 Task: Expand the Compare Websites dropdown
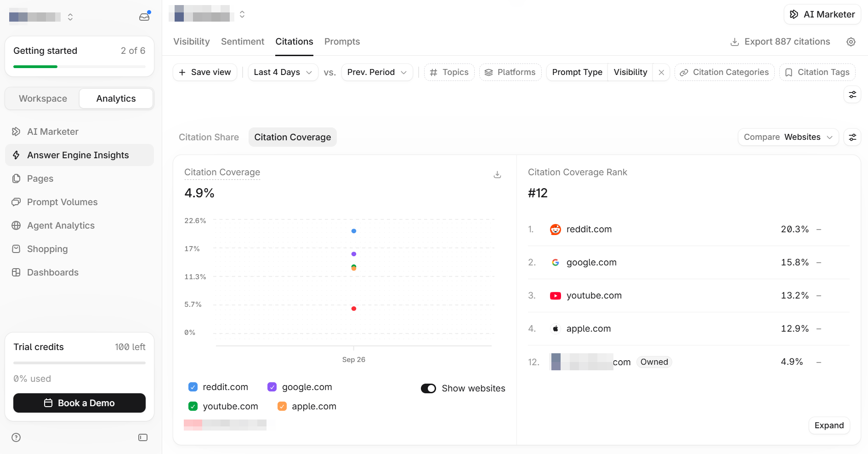coord(788,137)
